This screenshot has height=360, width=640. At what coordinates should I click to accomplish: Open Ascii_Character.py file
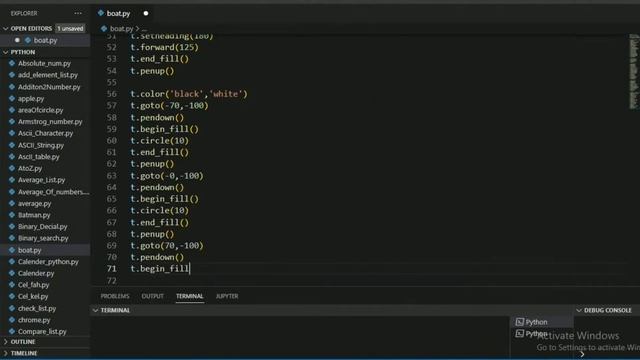coord(45,133)
